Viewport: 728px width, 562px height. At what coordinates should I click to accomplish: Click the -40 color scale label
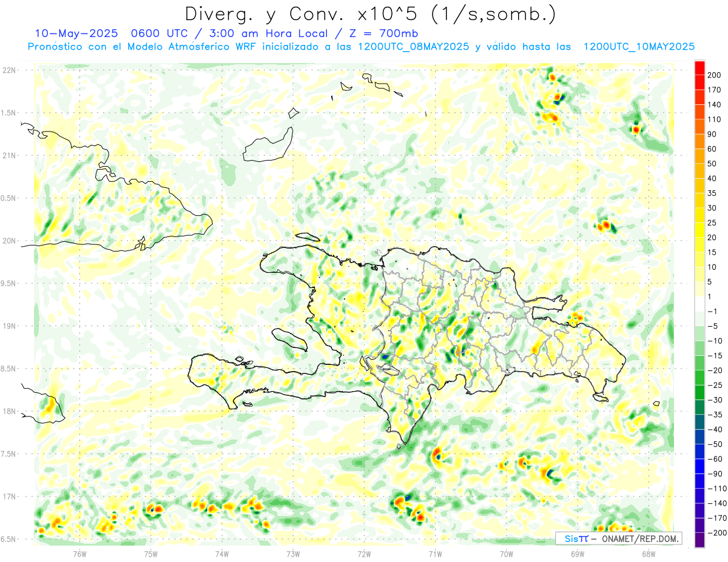click(x=715, y=430)
